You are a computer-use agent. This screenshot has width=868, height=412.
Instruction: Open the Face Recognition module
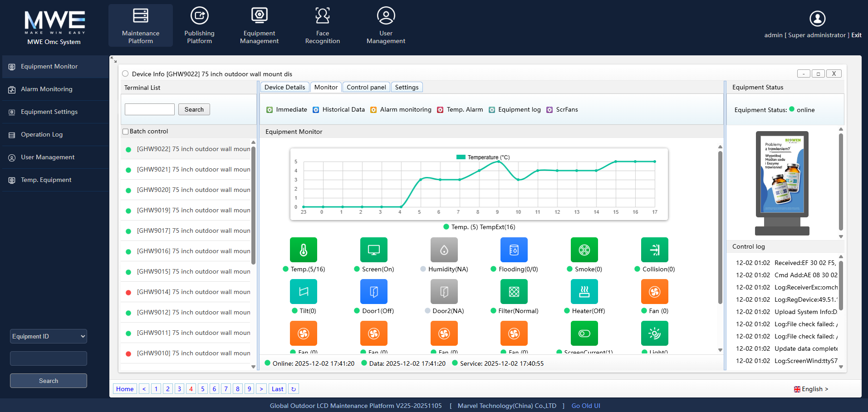click(x=322, y=25)
